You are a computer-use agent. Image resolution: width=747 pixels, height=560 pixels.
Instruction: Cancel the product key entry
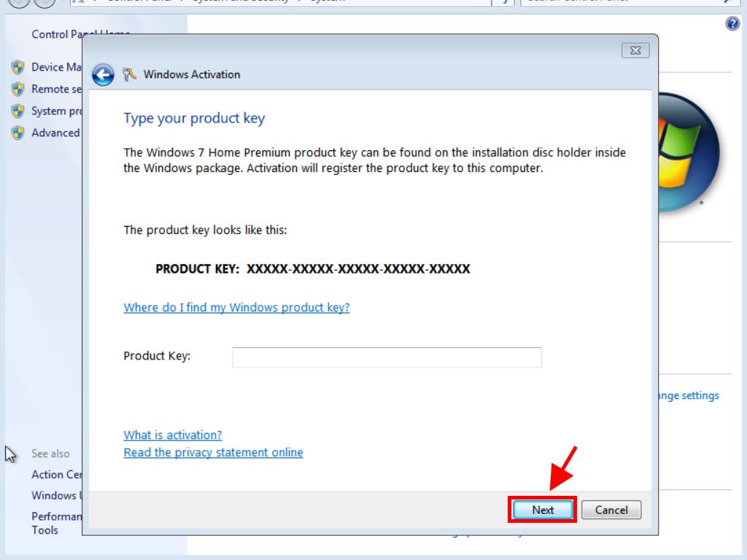click(x=611, y=510)
